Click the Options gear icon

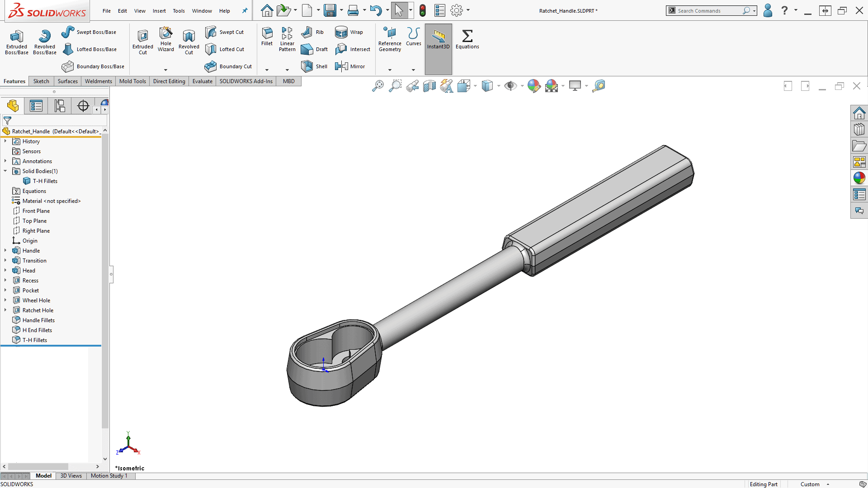457,10
